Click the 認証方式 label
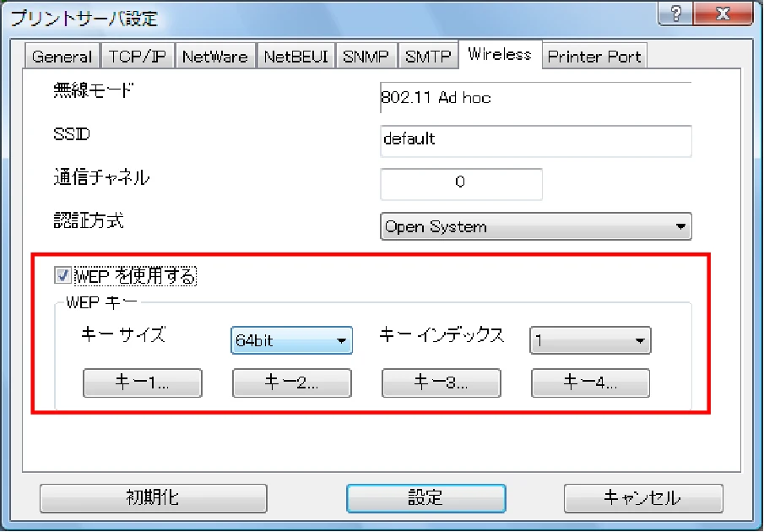764x532 pixels. point(89,220)
